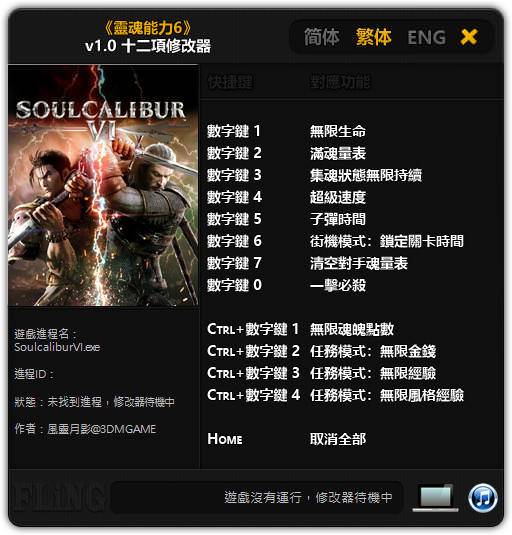The width and height of the screenshot is (512, 535).
Task: Toggle 清空對手魂量表 option
Action: tap(359, 263)
